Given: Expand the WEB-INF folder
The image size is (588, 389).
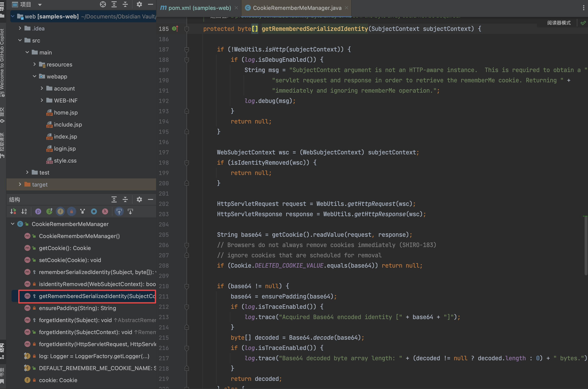Looking at the screenshot, I should [x=42, y=100].
